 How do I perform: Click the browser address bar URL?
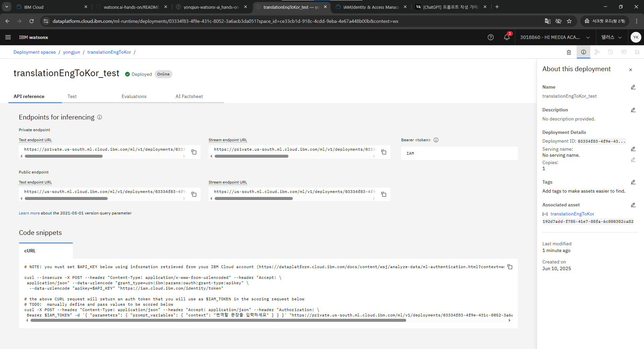coord(225,21)
